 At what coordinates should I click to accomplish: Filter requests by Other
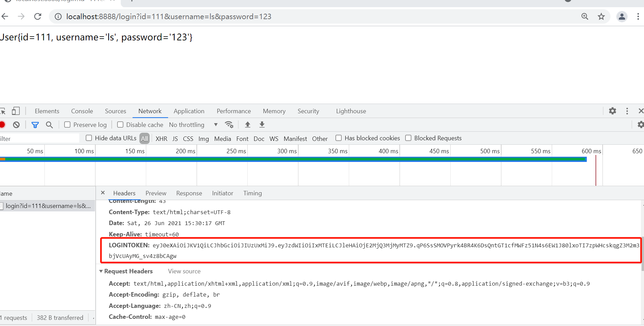coord(320,139)
